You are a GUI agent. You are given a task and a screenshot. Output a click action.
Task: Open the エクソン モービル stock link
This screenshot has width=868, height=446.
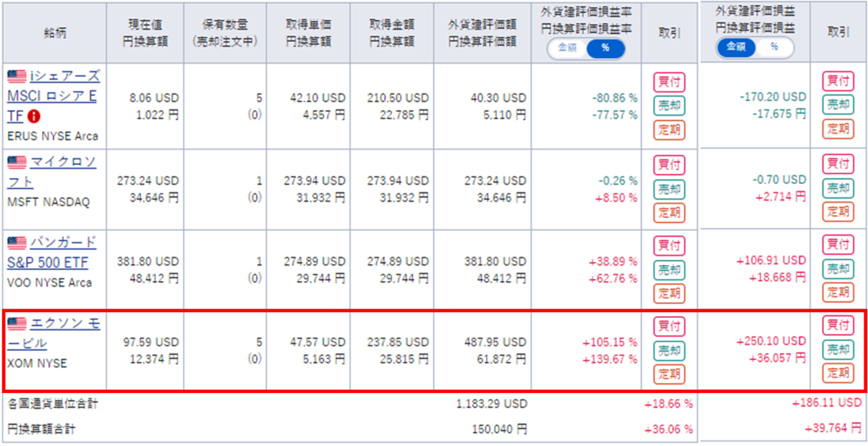coord(54,334)
